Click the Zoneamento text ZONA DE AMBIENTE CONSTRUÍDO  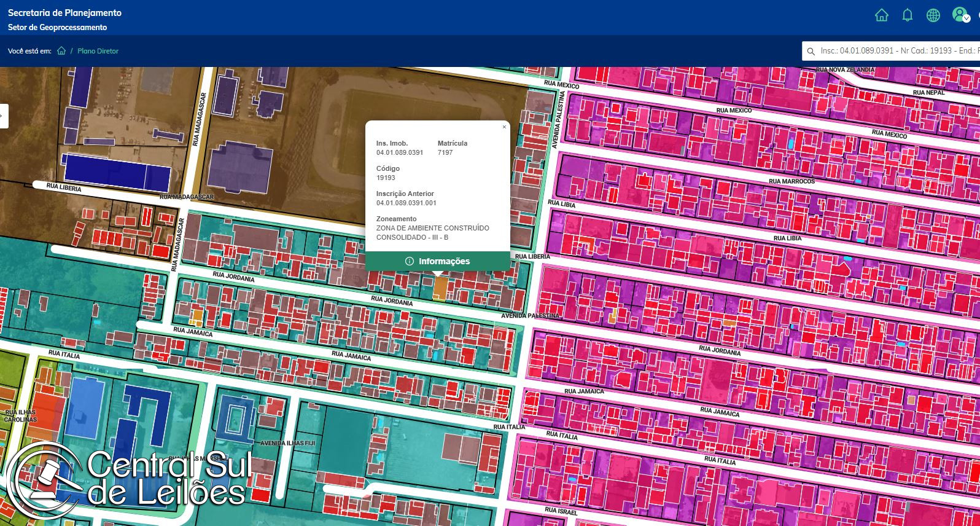433,228
